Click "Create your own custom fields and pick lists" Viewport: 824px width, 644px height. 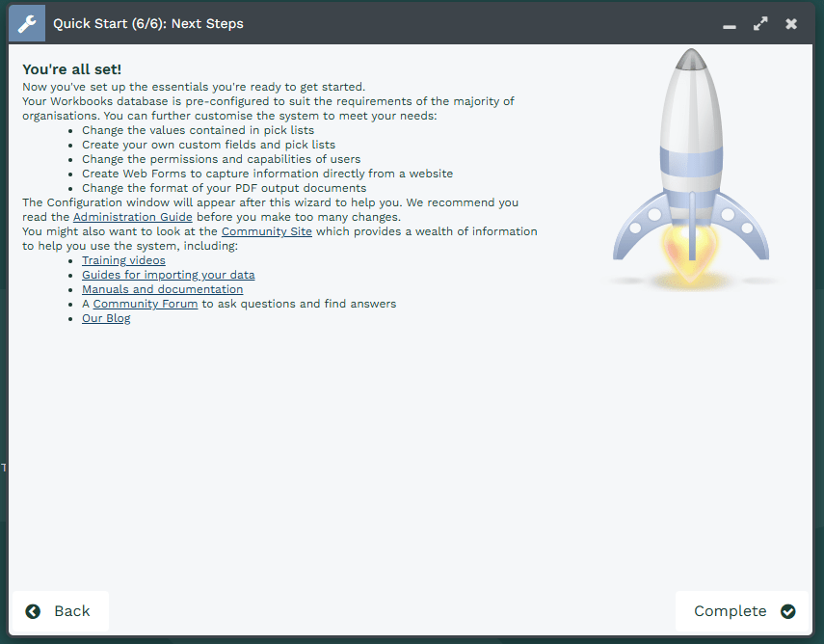tap(208, 145)
